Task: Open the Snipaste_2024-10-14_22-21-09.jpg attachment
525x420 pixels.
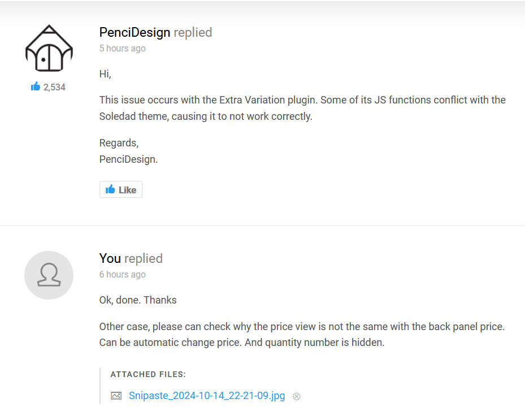Action: click(207, 396)
